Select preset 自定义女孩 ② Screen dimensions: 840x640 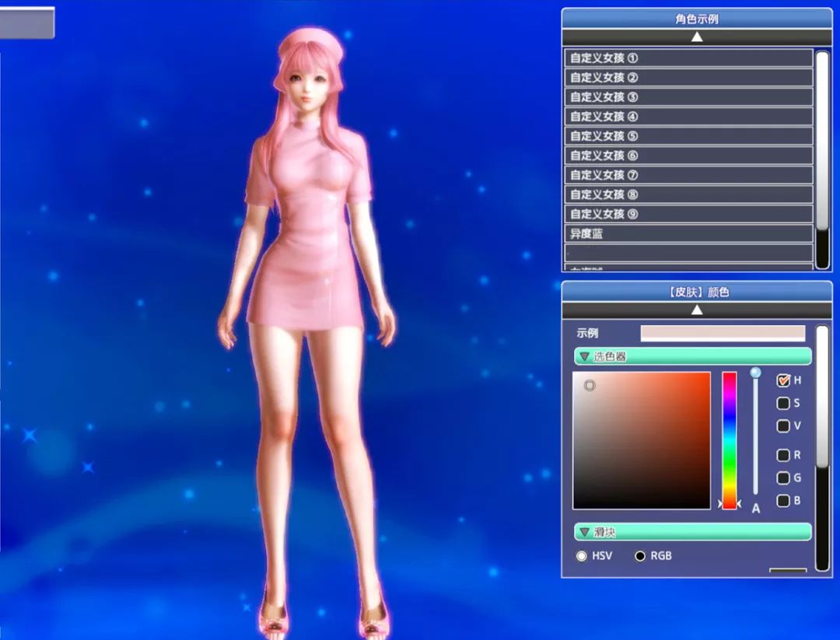pos(688,78)
